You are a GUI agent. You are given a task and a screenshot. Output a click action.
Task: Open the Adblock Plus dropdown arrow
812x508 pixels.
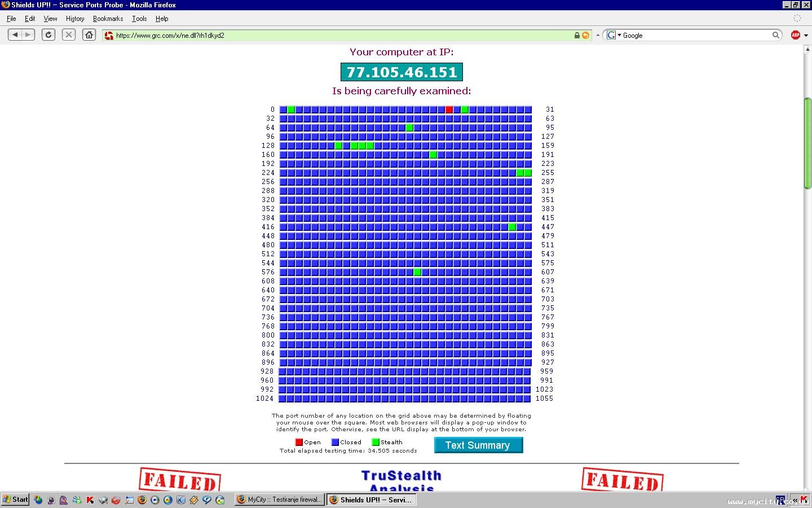click(806, 36)
